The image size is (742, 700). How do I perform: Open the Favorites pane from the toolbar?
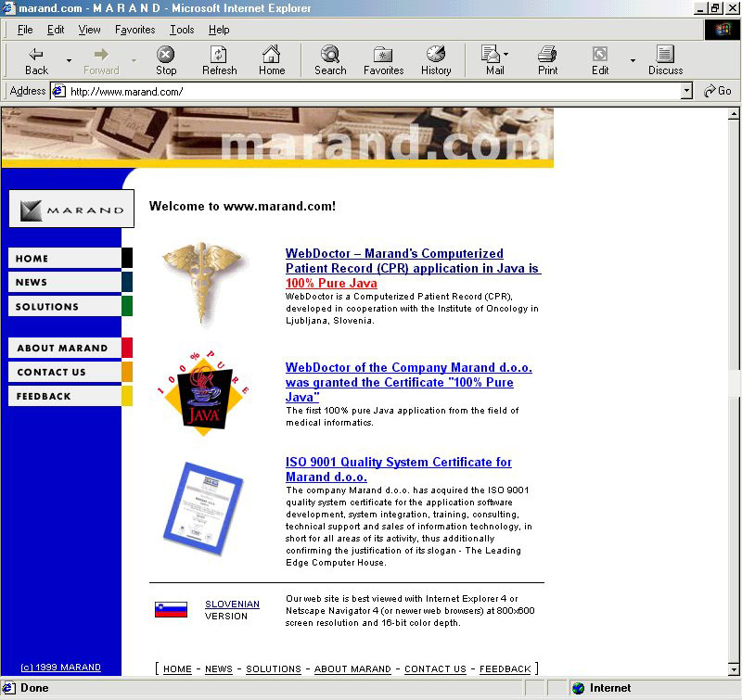click(383, 60)
